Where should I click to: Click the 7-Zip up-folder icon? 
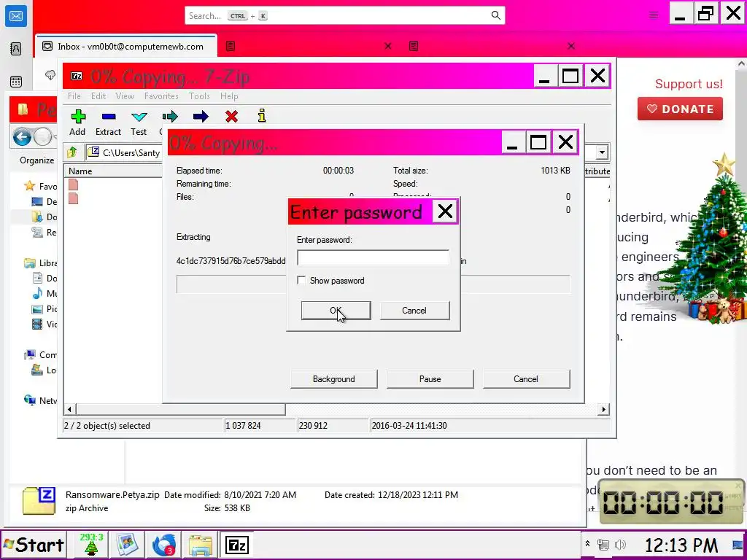coord(72,152)
